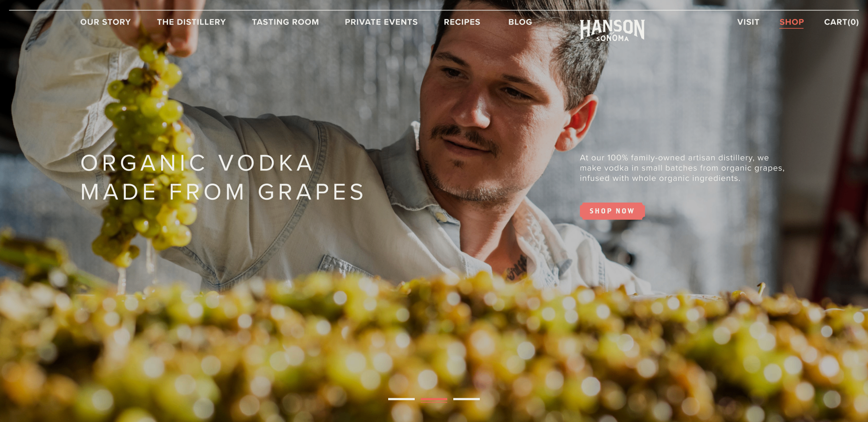Select Private Events in the navigation
This screenshot has width=868, height=422.
(x=381, y=22)
